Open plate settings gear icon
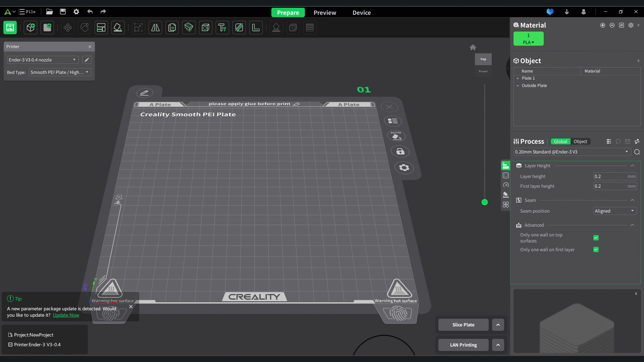The height and width of the screenshot is (362, 644). 404,168
